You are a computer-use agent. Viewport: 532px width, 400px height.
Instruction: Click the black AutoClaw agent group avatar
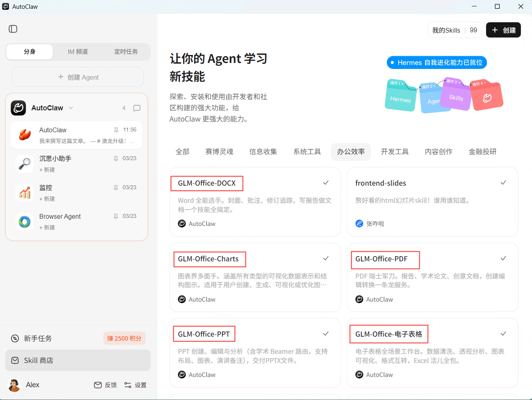coord(18,108)
